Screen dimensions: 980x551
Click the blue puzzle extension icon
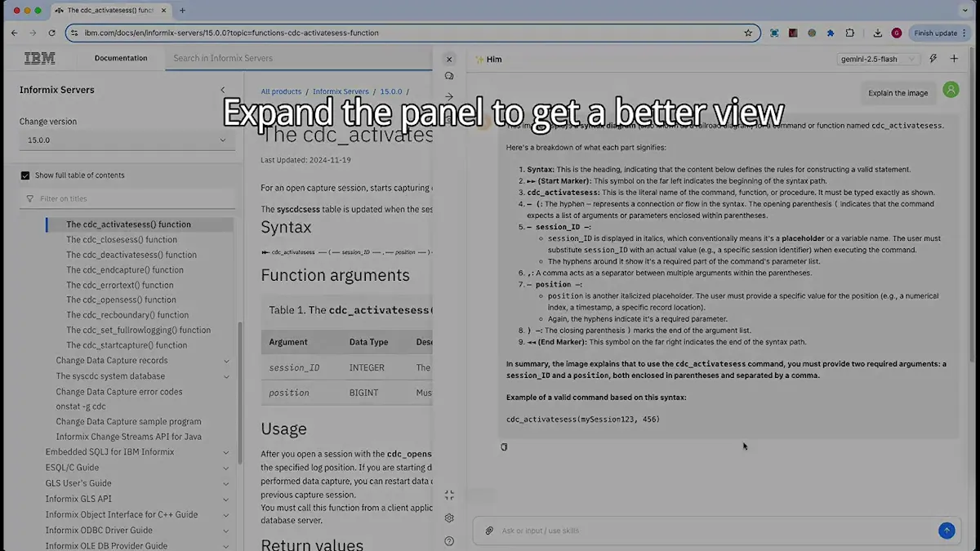pyautogui.click(x=831, y=33)
